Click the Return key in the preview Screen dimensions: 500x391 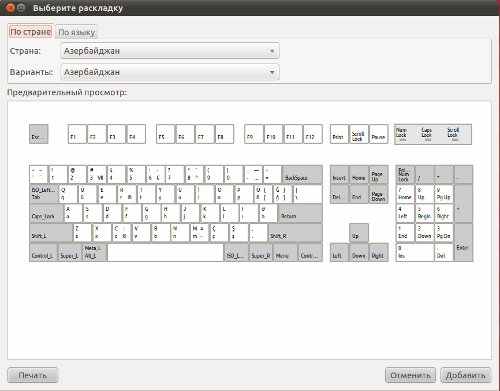(300, 214)
